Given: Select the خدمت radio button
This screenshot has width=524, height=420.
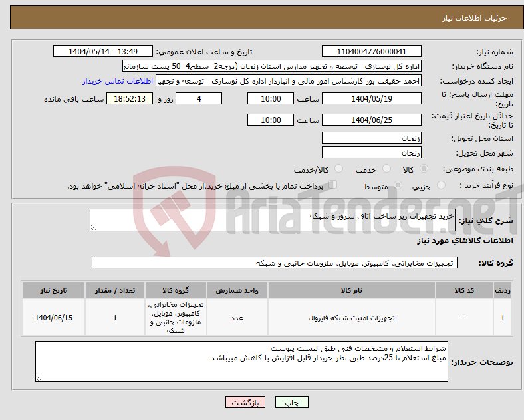Looking at the screenshot, I should (x=386, y=169).
